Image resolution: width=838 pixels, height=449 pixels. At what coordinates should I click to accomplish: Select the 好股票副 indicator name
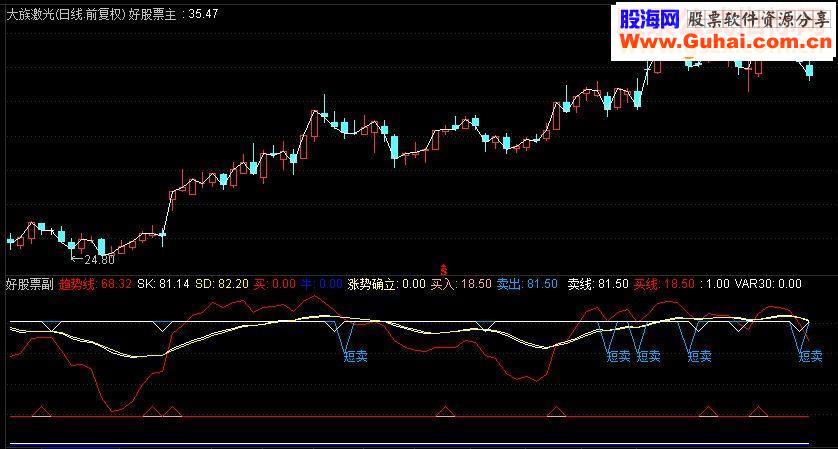pyautogui.click(x=29, y=284)
